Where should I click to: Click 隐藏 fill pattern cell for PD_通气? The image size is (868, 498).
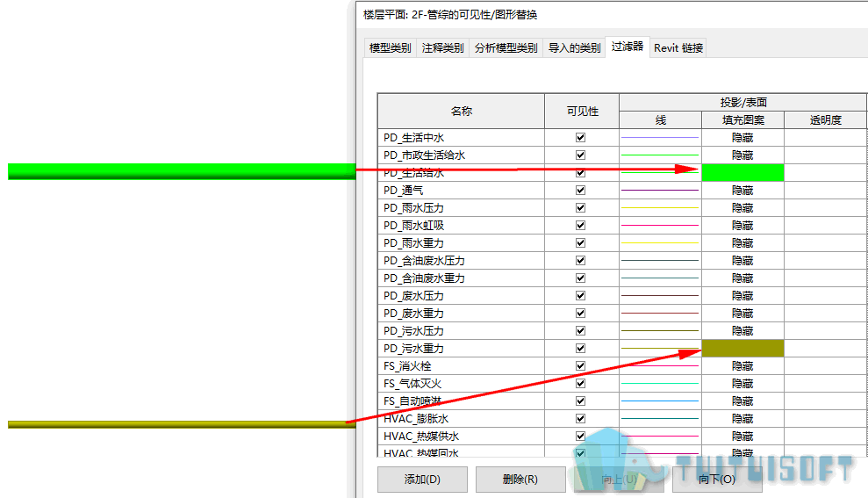742,190
